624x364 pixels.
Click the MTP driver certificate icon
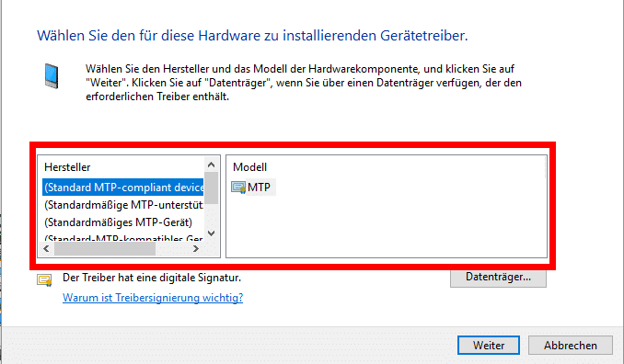click(238, 188)
